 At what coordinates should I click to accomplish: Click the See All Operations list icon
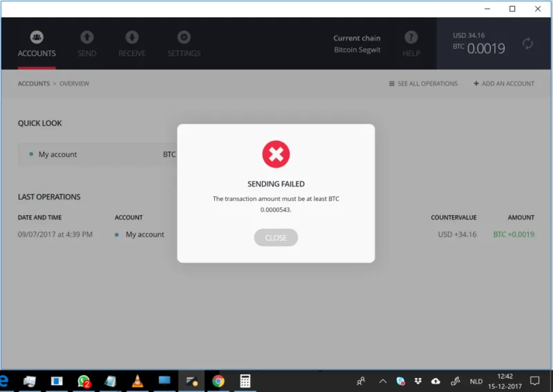(x=391, y=84)
